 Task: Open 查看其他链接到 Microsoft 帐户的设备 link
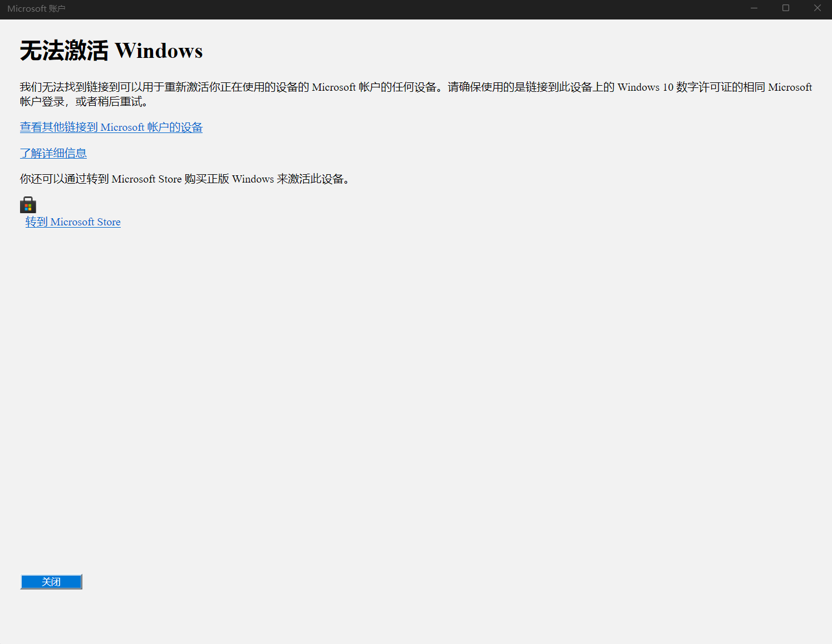pos(111,127)
